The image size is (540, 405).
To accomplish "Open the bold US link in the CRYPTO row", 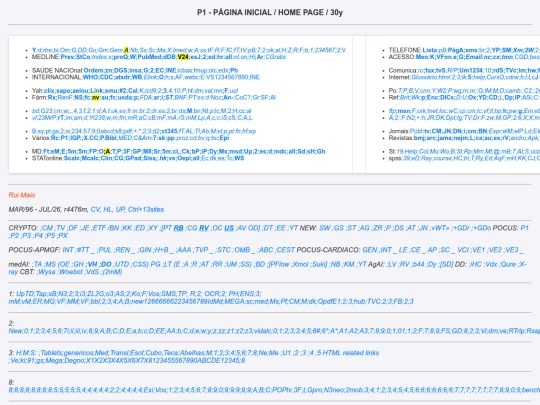I will tap(229, 228).
